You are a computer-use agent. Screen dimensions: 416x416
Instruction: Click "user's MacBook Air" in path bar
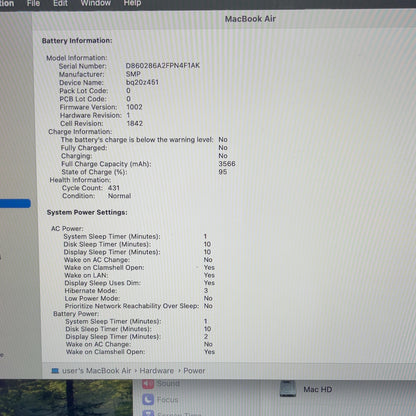point(97,371)
